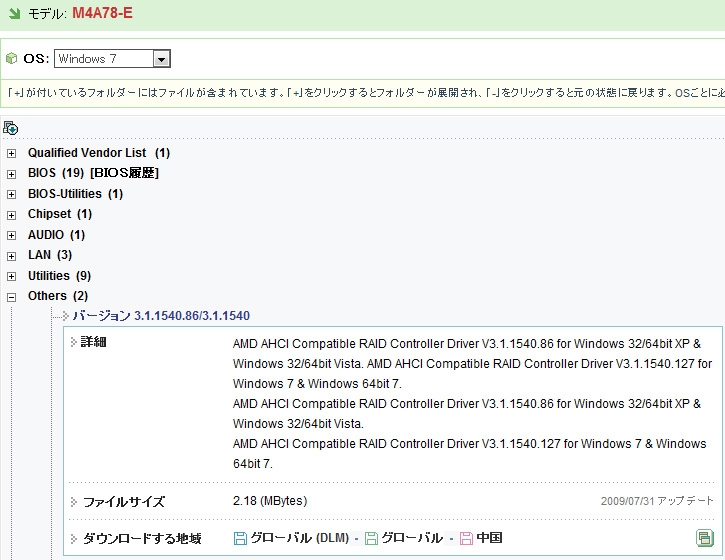This screenshot has height=560, width=725.
Task: Click the green arrow icon beside モデル
Action: click(14, 13)
